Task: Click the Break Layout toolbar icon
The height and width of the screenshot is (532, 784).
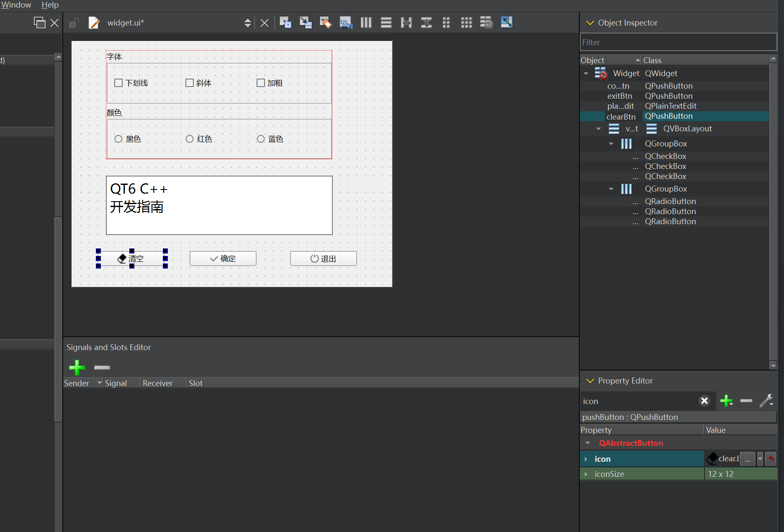Action: pos(486,23)
